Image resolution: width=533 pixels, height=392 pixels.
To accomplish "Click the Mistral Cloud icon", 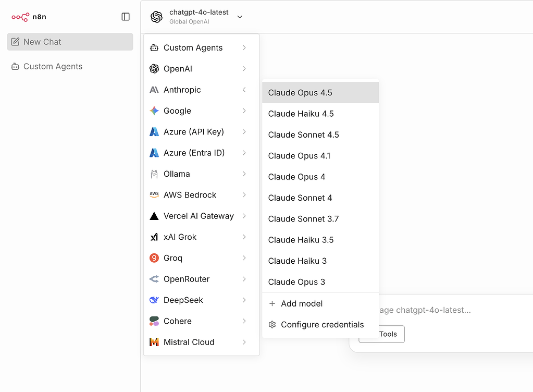I will (154, 342).
